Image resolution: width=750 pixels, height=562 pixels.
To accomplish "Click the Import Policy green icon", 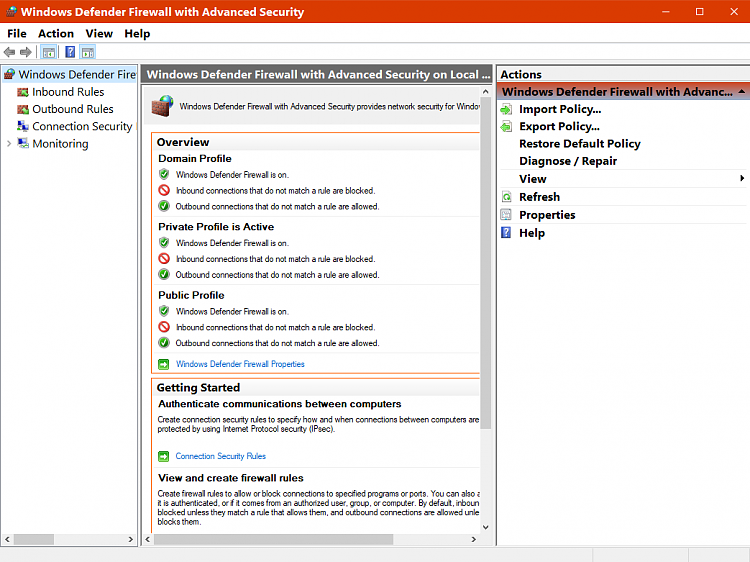I will coord(506,110).
